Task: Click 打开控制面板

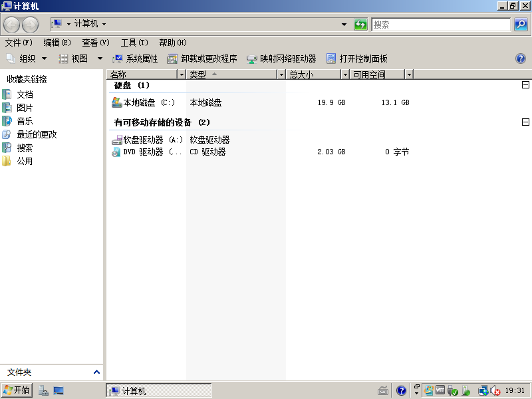Action: (x=356, y=59)
